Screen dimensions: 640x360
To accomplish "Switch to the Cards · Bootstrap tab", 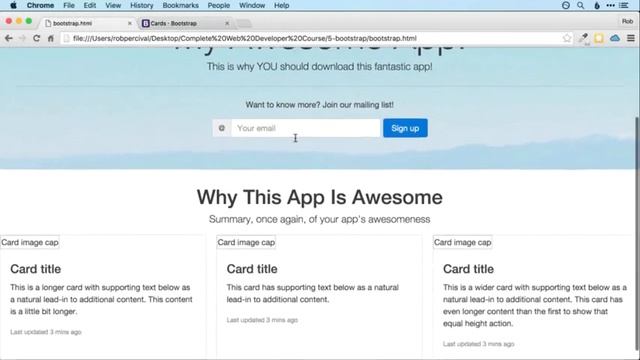I will [x=185, y=23].
